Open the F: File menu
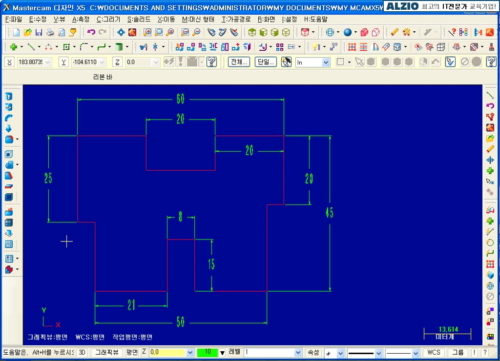 14,19
